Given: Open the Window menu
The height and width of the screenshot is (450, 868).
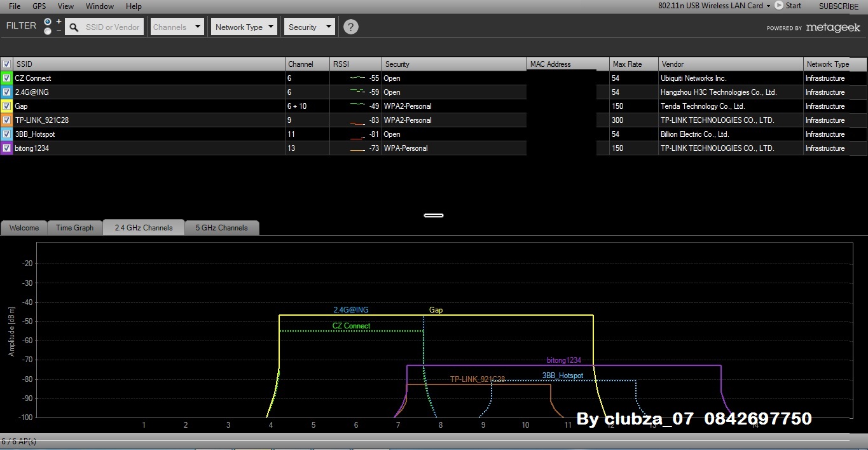Looking at the screenshot, I should pyautogui.click(x=100, y=6).
